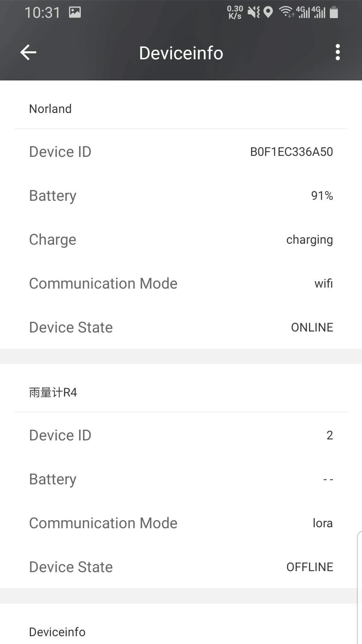Tap the location pin status icon

(x=268, y=12)
